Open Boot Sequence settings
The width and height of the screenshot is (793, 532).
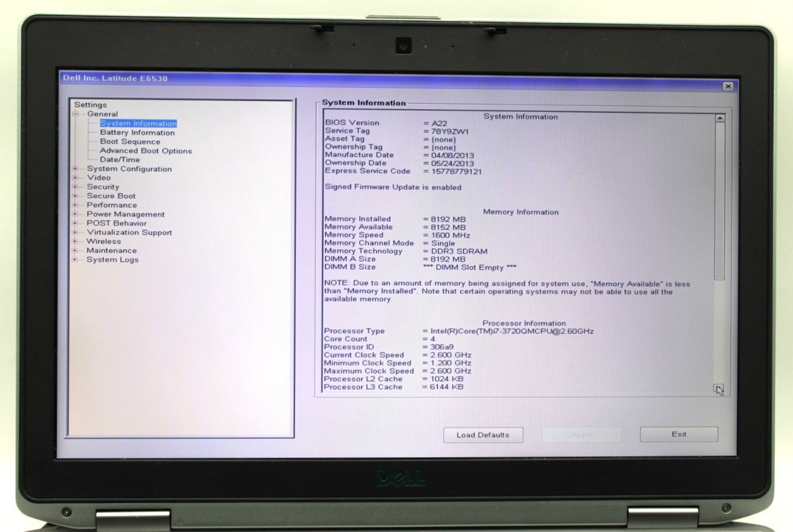pos(130,141)
